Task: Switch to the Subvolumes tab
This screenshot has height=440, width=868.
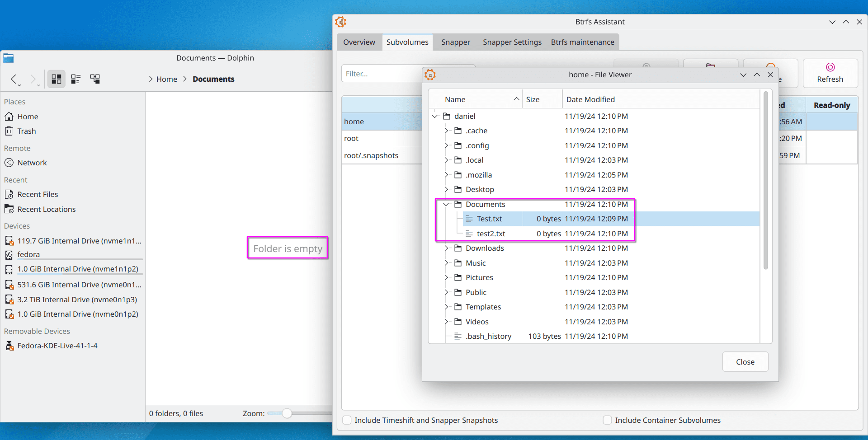Action: click(407, 42)
